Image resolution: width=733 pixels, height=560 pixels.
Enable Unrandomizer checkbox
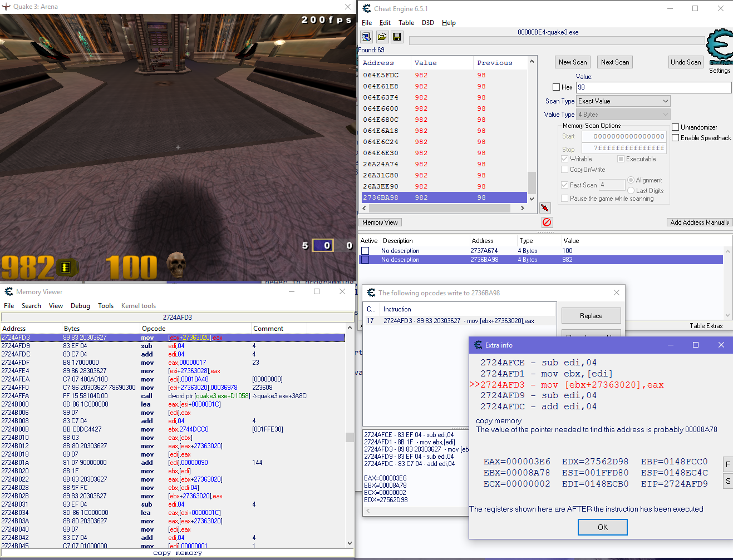pos(675,127)
